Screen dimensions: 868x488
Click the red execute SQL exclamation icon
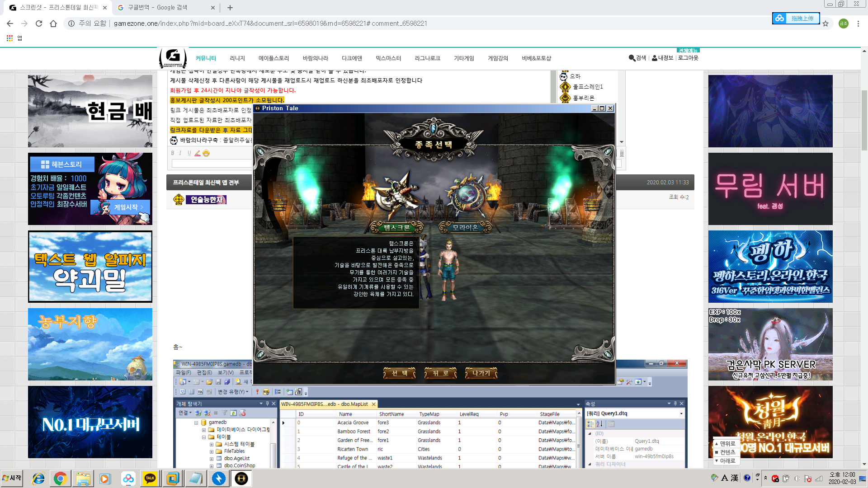click(x=257, y=392)
